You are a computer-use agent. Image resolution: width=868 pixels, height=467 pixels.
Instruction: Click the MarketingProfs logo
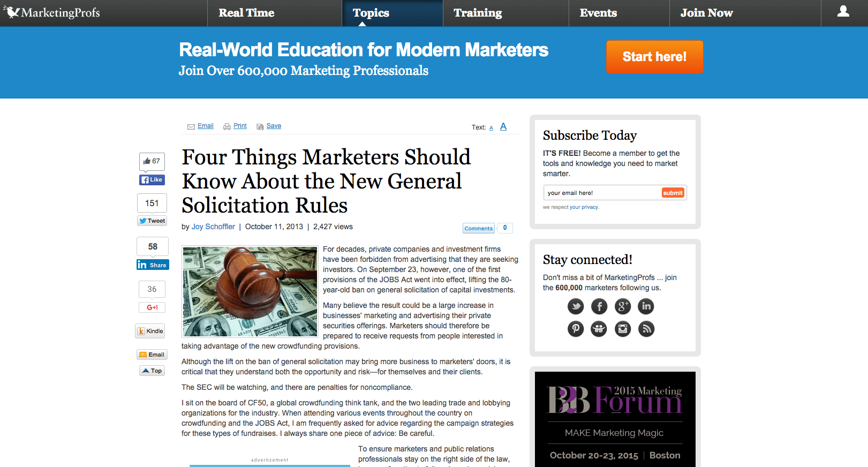[51, 12]
